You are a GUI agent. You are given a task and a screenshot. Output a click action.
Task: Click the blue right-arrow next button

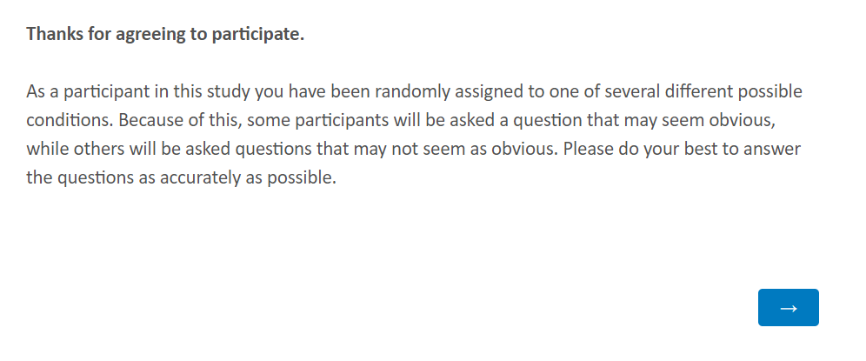pos(788,307)
